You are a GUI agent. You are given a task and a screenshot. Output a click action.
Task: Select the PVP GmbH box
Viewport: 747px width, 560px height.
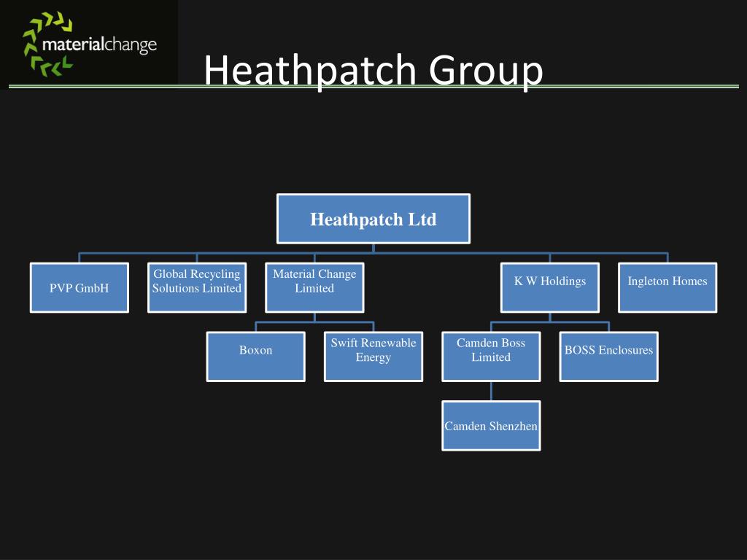tap(79, 287)
